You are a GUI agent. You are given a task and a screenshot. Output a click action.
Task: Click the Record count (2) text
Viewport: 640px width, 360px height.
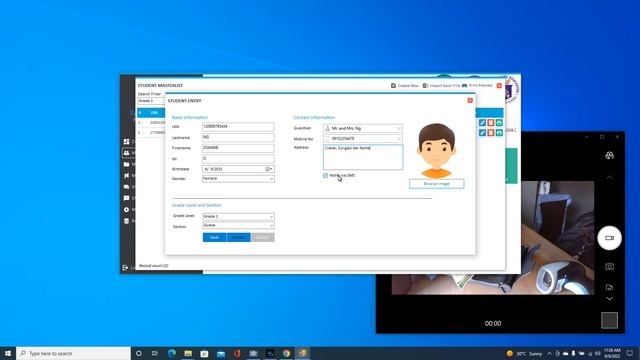click(x=153, y=266)
